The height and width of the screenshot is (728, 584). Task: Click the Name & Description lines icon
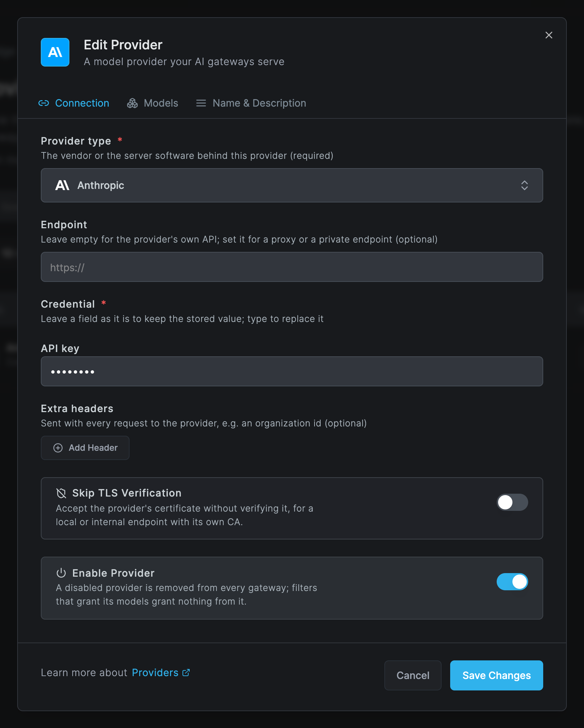(x=201, y=103)
